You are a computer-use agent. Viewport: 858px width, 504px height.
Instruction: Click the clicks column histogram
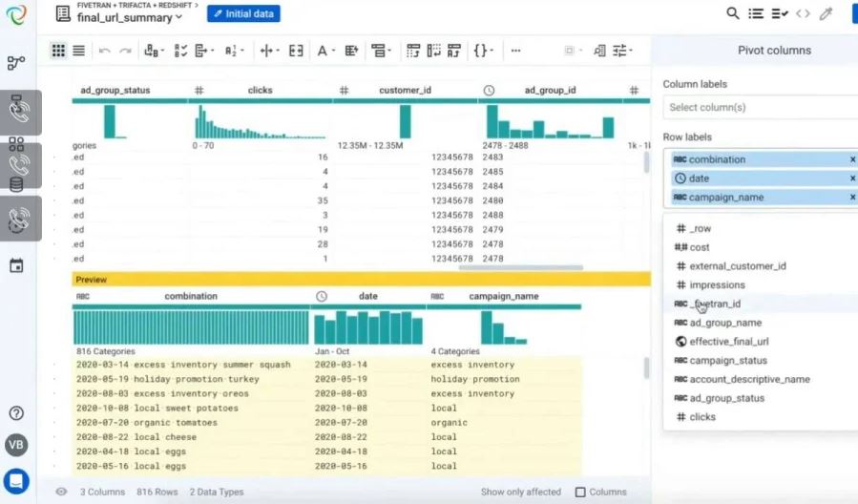pyautogui.click(x=260, y=121)
